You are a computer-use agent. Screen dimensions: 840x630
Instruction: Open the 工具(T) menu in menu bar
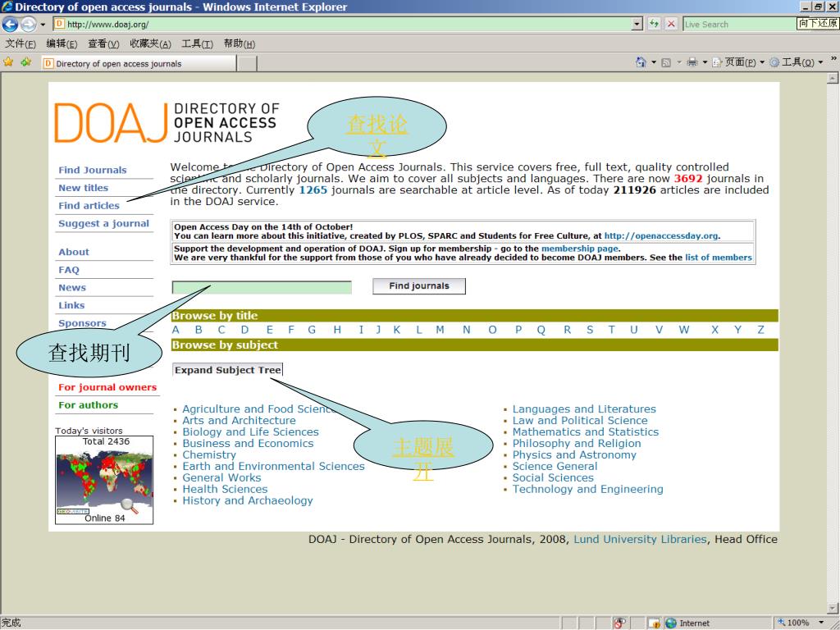pyautogui.click(x=197, y=44)
